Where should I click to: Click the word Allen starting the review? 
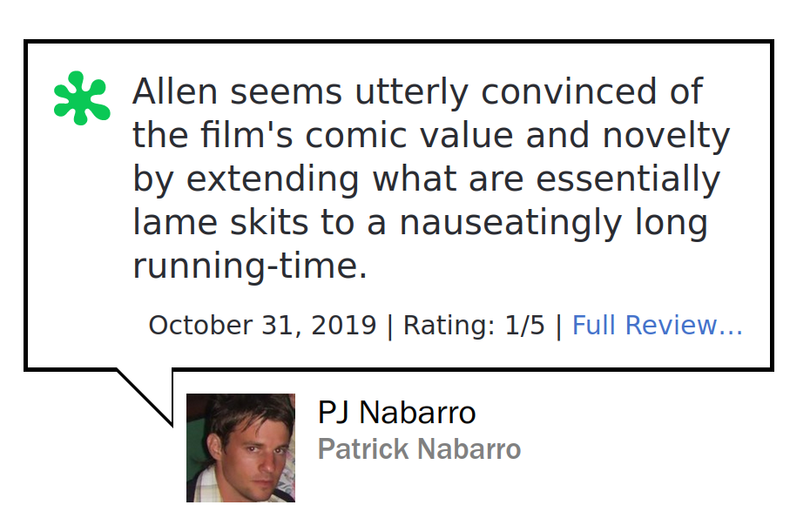tap(175, 91)
